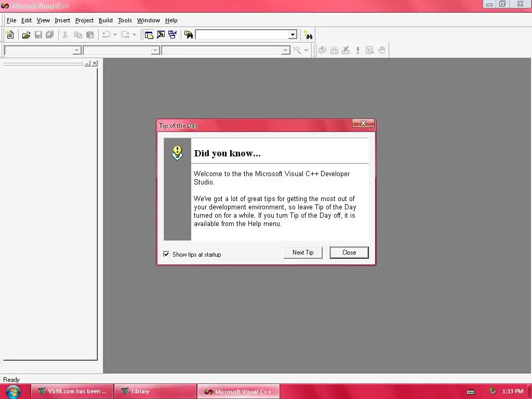Click the Execute Program exclamation icon
Image resolution: width=532 pixels, height=399 pixels.
tap(357, 50)
